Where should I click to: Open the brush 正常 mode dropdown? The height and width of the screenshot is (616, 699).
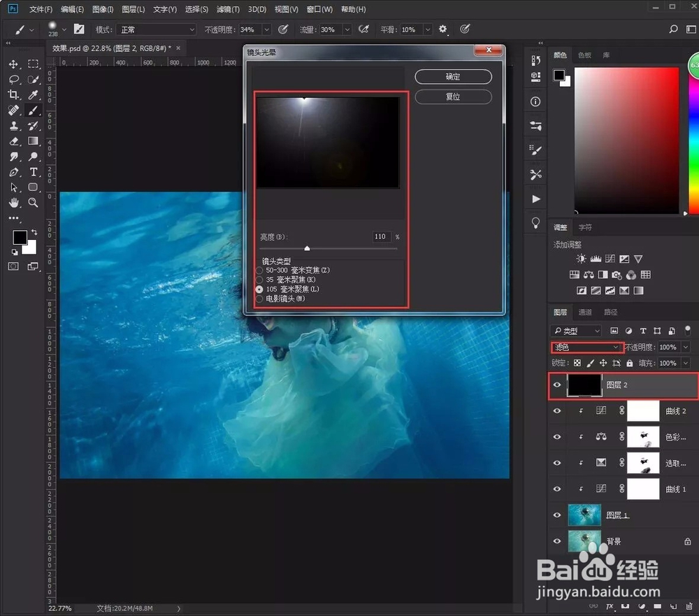tap(157, 29)
